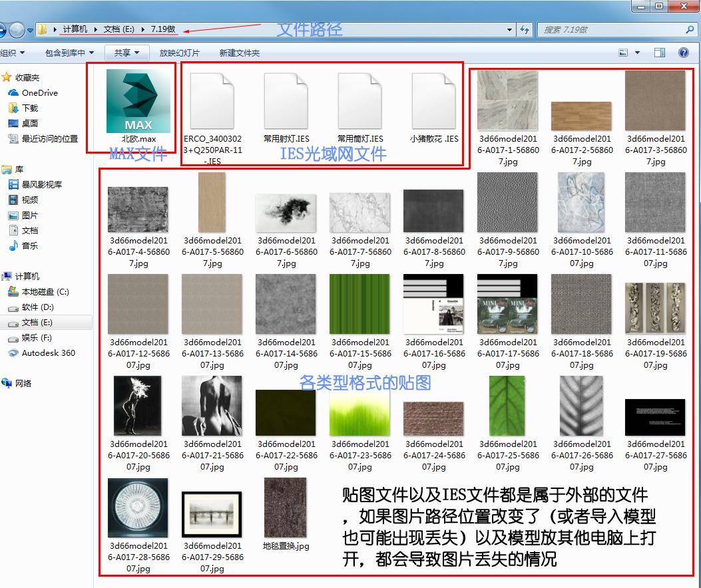Open the 地毯置换.jpg thumbnail
701x588 pixels.
[285, 508]
